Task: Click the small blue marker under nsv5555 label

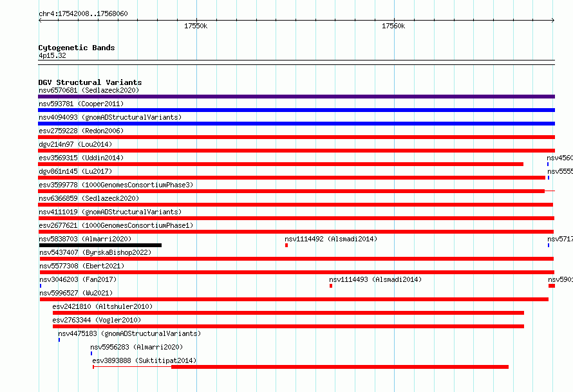Action: (x=548, y=178)
